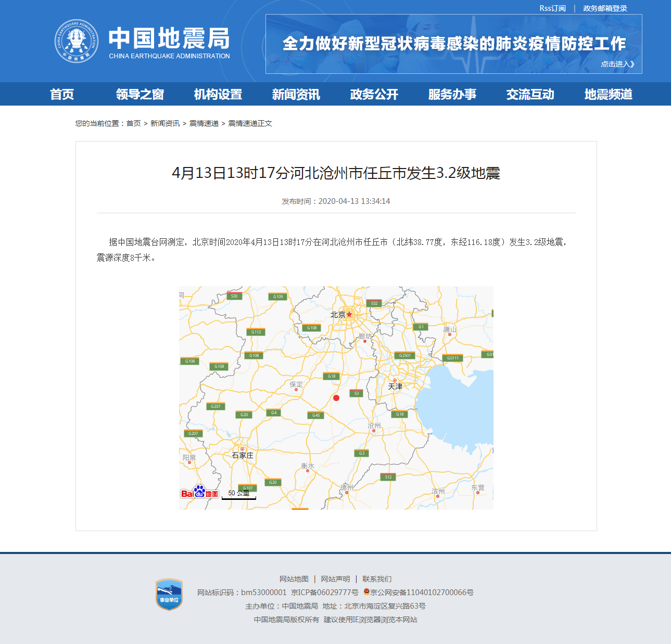
Task: Click the 政务邮箱登录 link
Action: coord(605,8)
